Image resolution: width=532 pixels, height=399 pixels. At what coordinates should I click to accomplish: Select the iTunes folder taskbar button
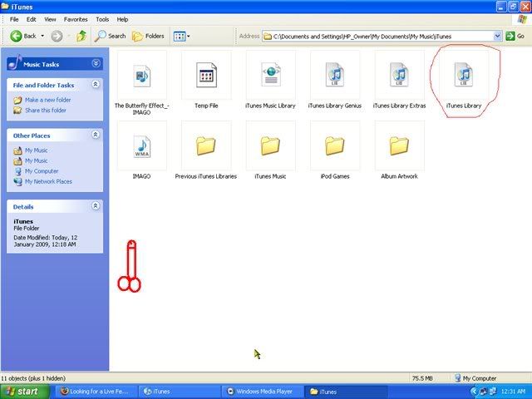click(x=346, y=392)
